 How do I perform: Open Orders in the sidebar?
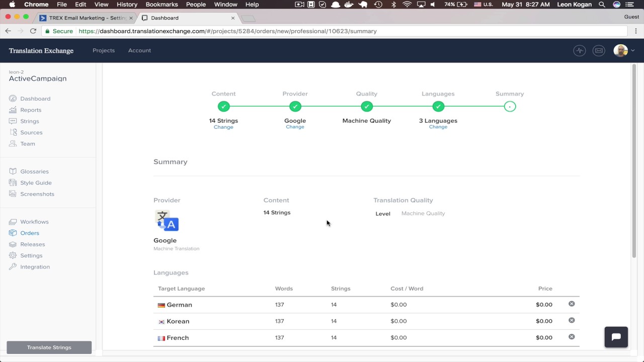pyautogui.click(x=30, y=233)
